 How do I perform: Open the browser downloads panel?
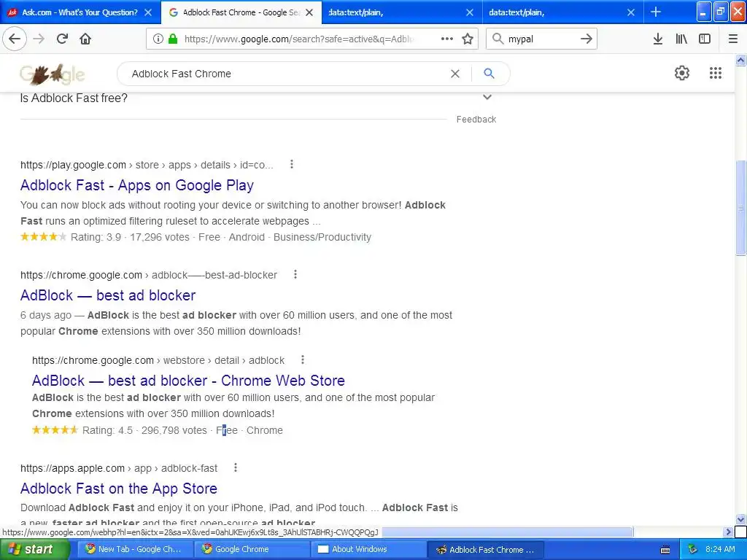pos(658,39)
